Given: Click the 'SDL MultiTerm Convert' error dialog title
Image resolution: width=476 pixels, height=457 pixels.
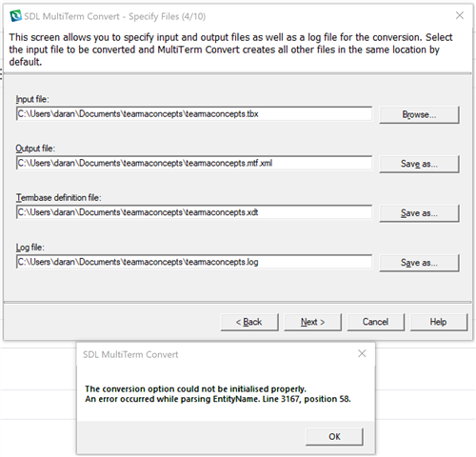Looking at the screenshot, I should 130,354.
